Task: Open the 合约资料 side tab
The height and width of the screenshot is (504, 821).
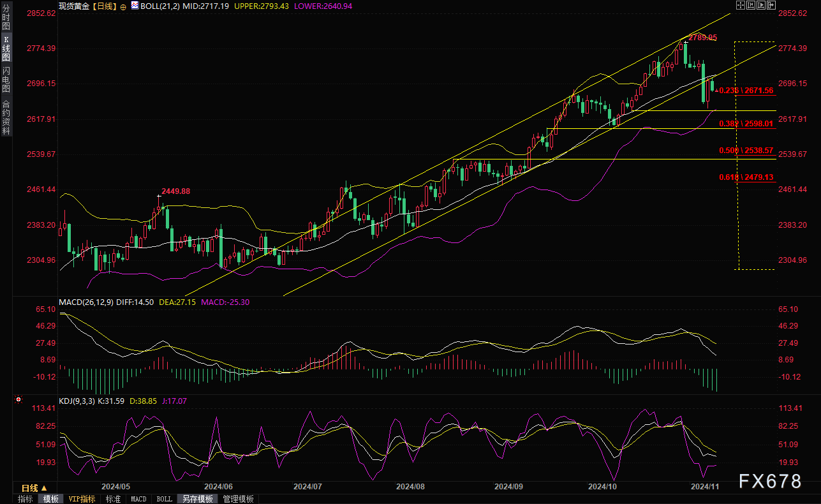Action: 6,116
